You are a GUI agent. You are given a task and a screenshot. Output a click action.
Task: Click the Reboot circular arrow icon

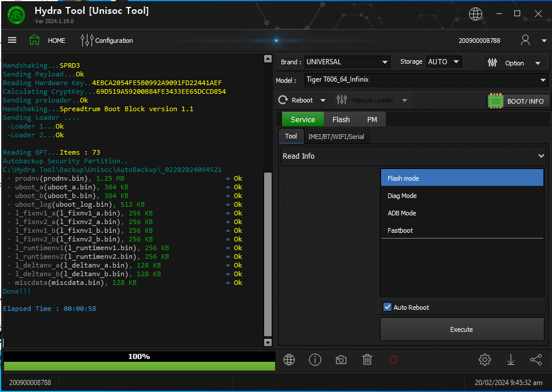[283, 100]
